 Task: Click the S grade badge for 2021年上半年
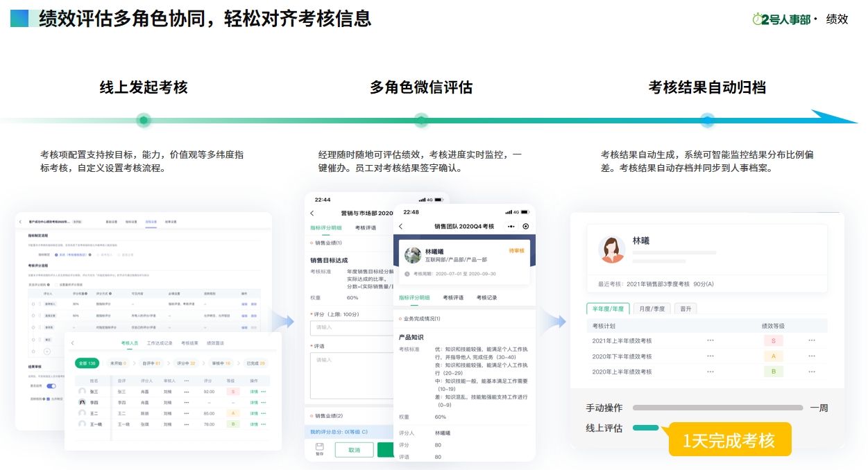(x=773, y=340)
